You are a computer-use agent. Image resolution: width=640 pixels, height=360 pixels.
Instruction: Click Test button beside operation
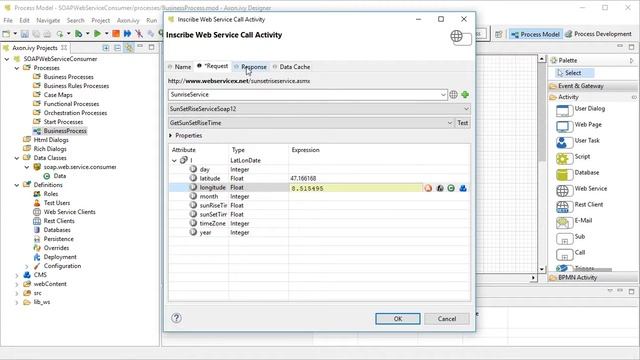click(x=462, y=123)
